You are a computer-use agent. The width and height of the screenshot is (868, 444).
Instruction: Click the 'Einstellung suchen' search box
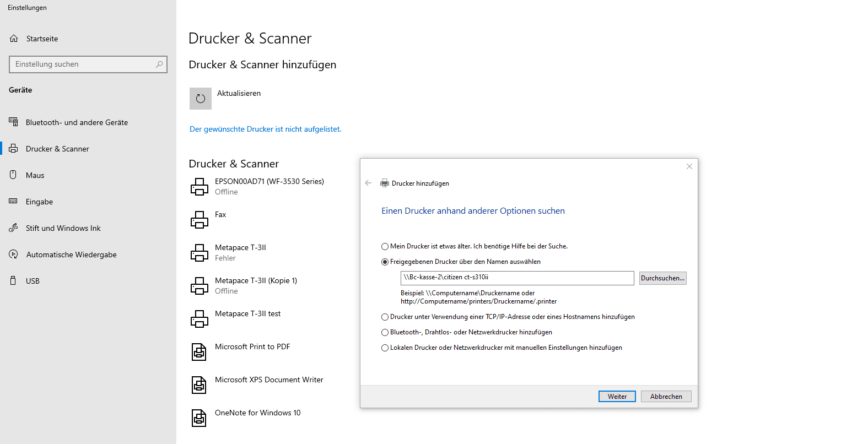pos(88,64)
